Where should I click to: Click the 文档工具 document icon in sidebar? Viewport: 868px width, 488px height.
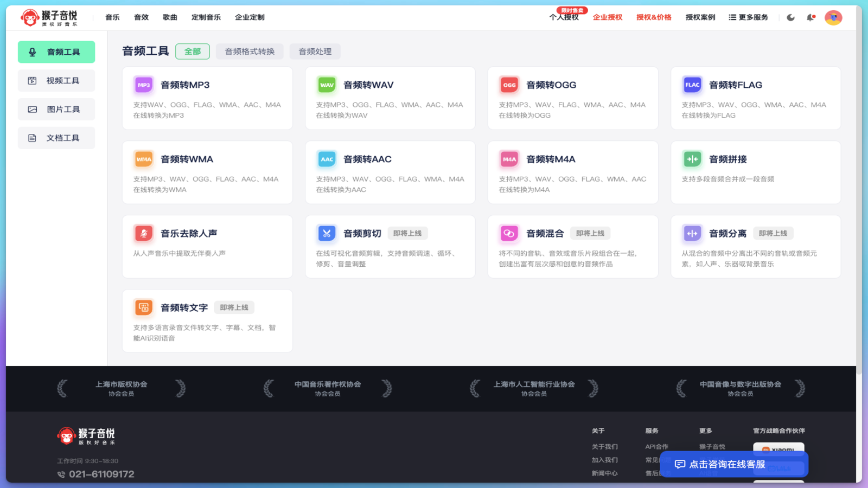(x=33, y=137)
